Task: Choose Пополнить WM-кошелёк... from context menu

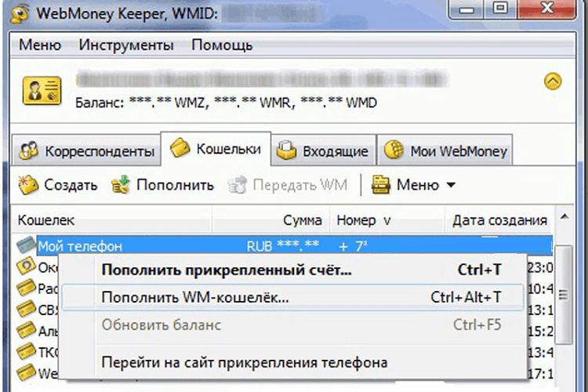Action: (292, 297)
